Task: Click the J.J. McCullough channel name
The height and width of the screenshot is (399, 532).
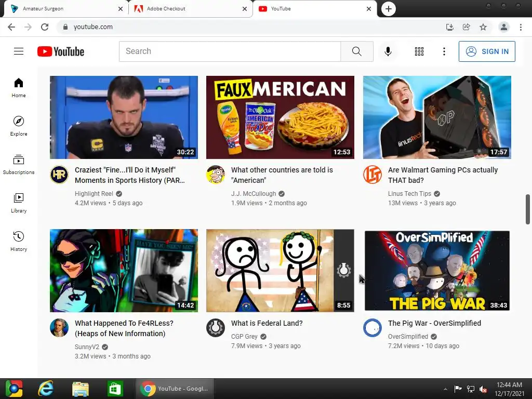Action: pos(254,194)
